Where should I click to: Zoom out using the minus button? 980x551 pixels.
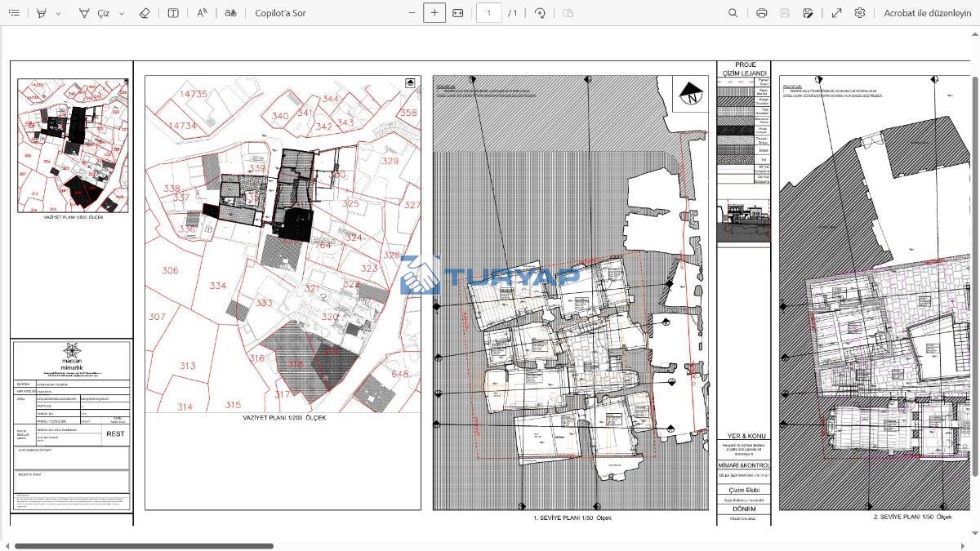coord(412,13)
